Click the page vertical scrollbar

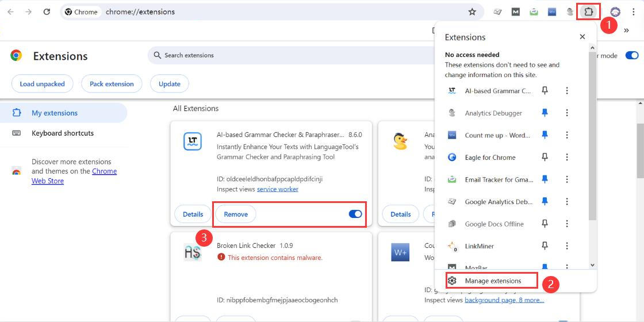pos(641,150)
